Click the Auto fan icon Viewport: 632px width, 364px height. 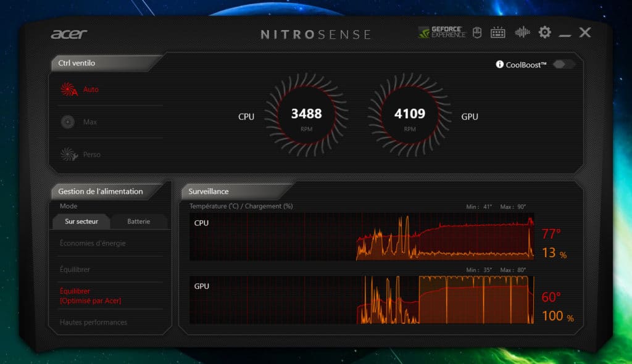[x=69, y=89]
